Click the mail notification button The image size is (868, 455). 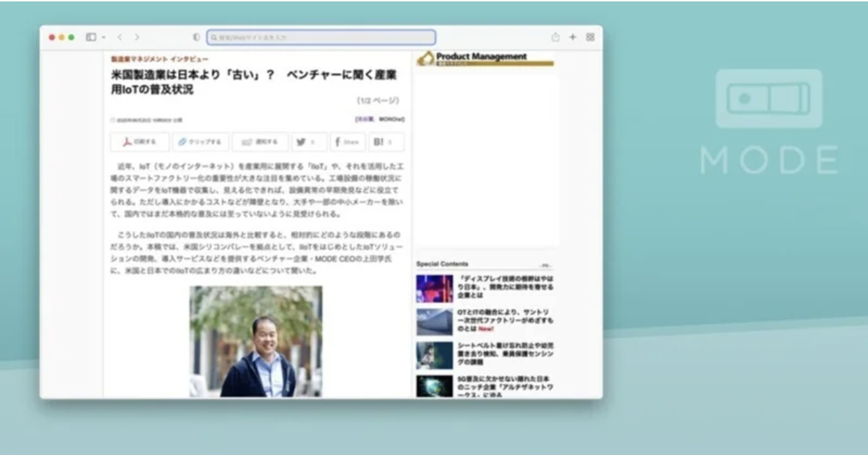tap(260, 142)
